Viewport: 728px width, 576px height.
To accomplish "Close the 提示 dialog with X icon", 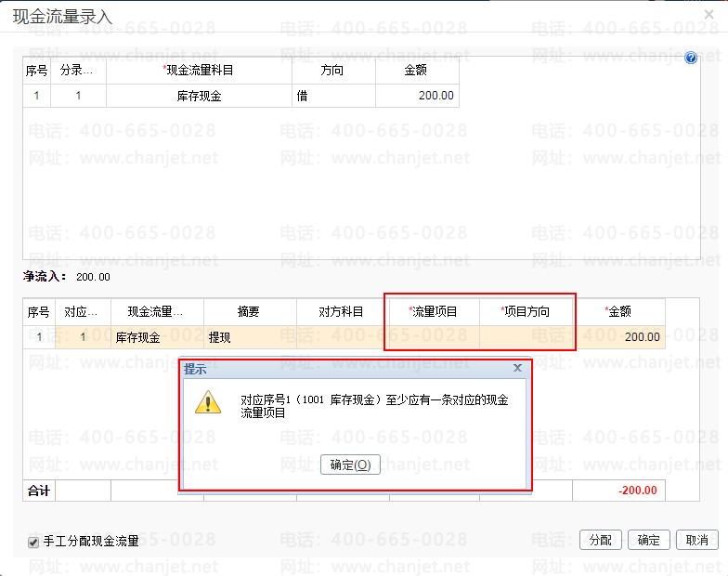I will pos(517,369).
